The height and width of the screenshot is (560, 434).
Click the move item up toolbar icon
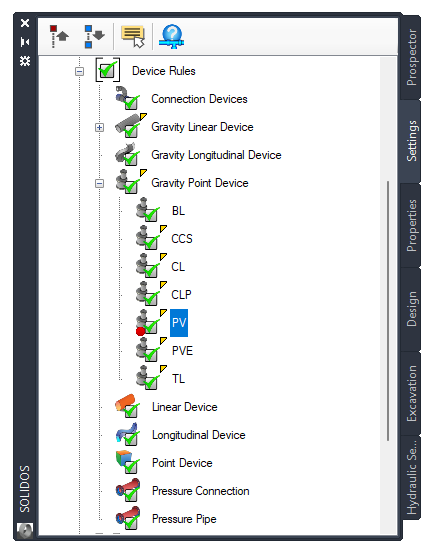[59, 36]
